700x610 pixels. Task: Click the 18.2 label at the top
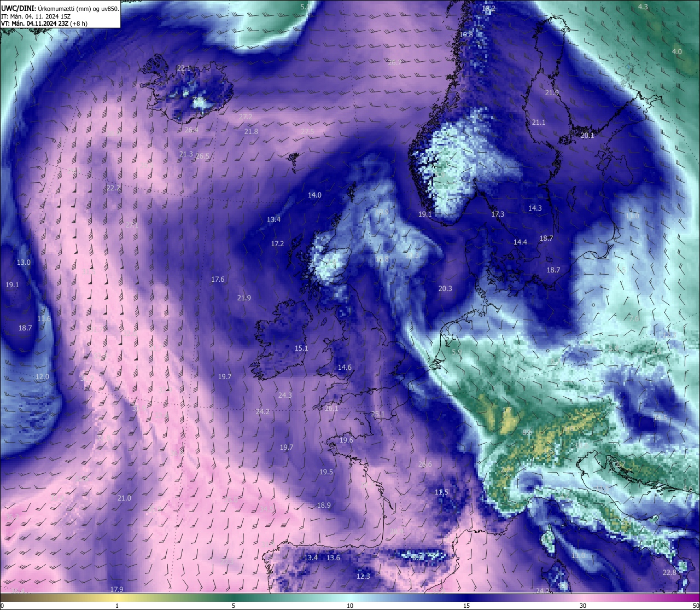pyautogui.click(x=488, y=9)
